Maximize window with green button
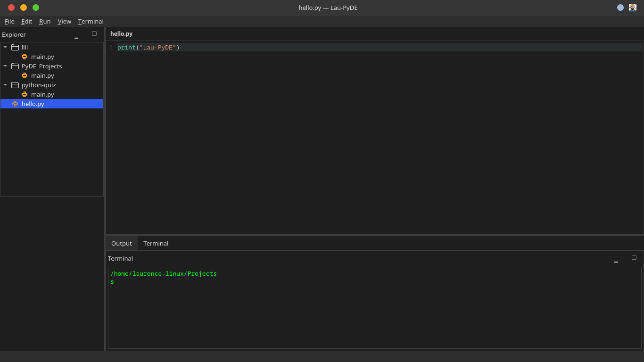Image resolution: width=644 pixels, height=362 pixels. pos(36,8)
